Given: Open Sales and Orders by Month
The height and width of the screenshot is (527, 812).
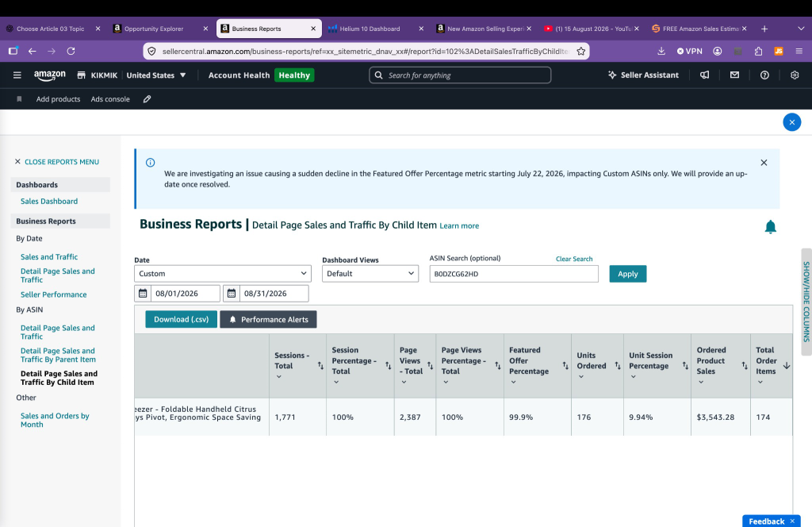Looking at the screenshot, I should click(x=55, y=420).
